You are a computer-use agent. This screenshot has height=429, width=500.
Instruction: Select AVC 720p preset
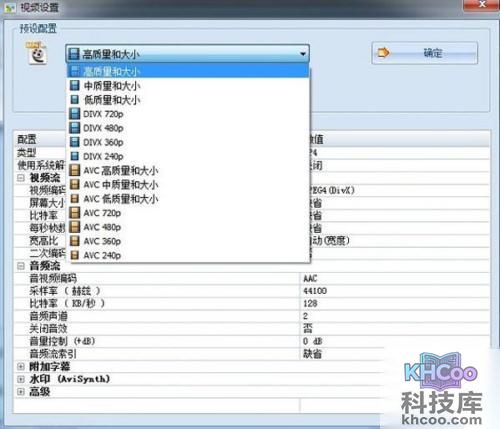coord(188,213)
